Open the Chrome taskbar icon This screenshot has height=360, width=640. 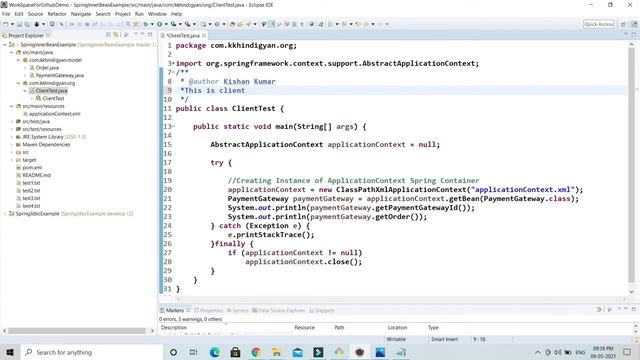pos(256,352)
